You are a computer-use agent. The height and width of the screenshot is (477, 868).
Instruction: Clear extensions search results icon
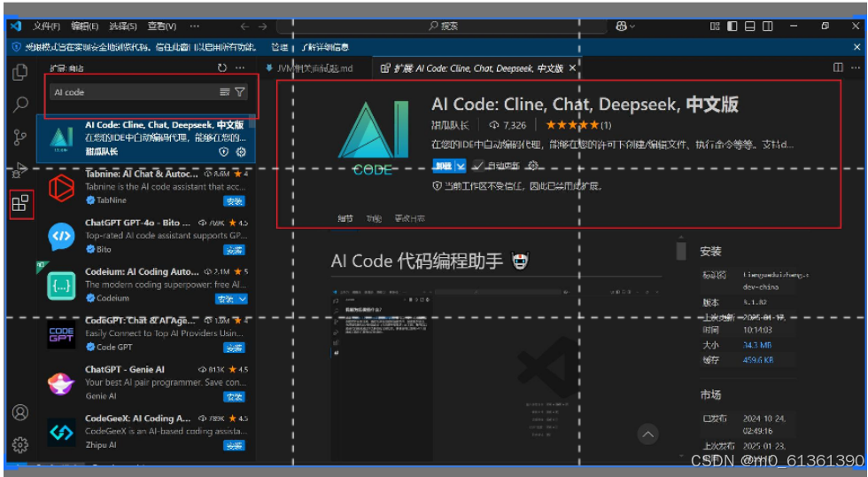coord(224,92)
